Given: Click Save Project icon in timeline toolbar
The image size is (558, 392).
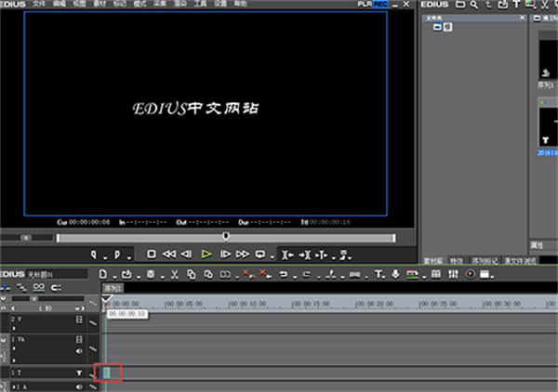Looking at the screenshot, I should 151,274.
